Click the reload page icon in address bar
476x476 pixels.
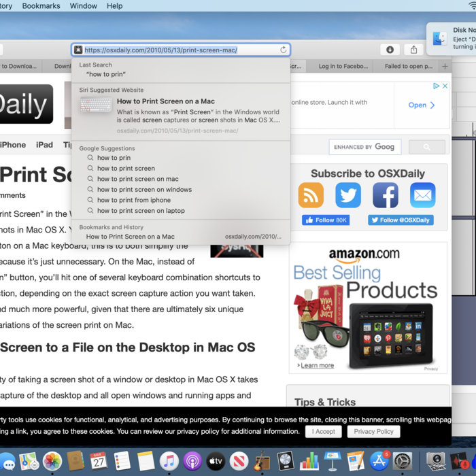[x=284, y=50]
